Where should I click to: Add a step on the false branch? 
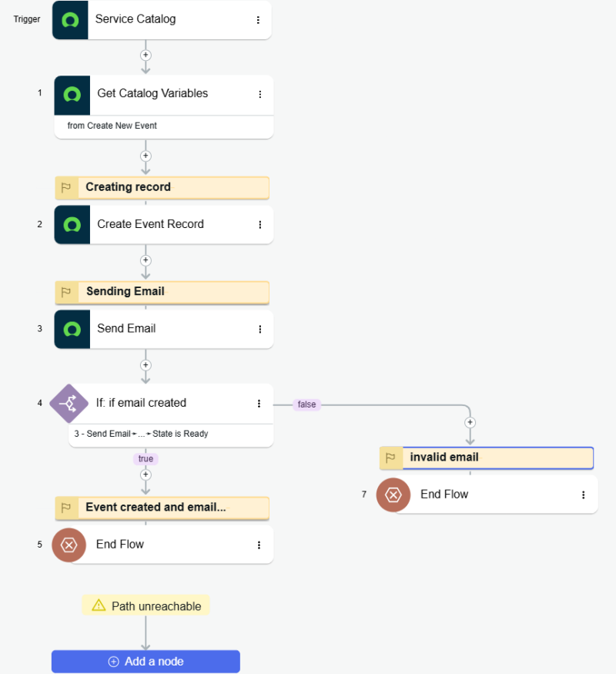(x=470, y=422)
